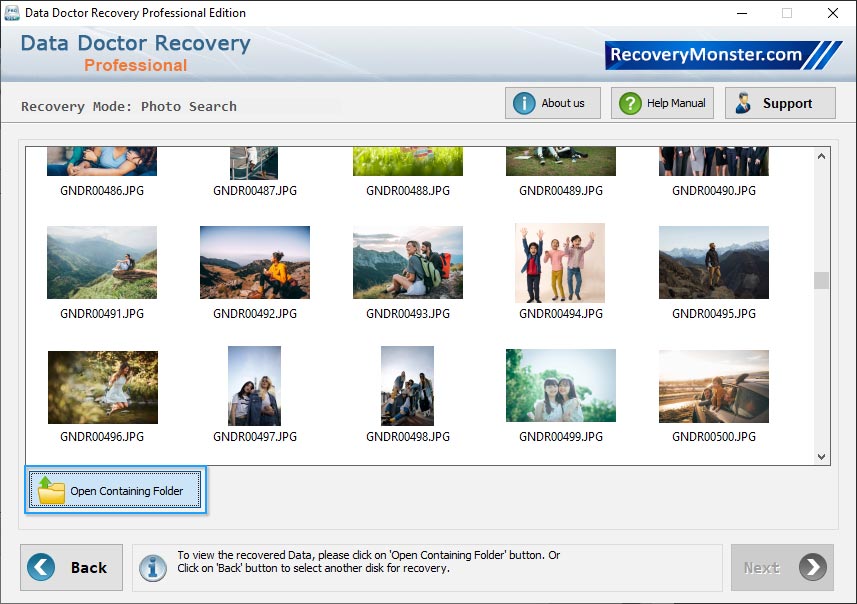Select the GNDR00494.JPG photo of jumping kids
This screenshot has width=857, height=604.
click(559, 262)
